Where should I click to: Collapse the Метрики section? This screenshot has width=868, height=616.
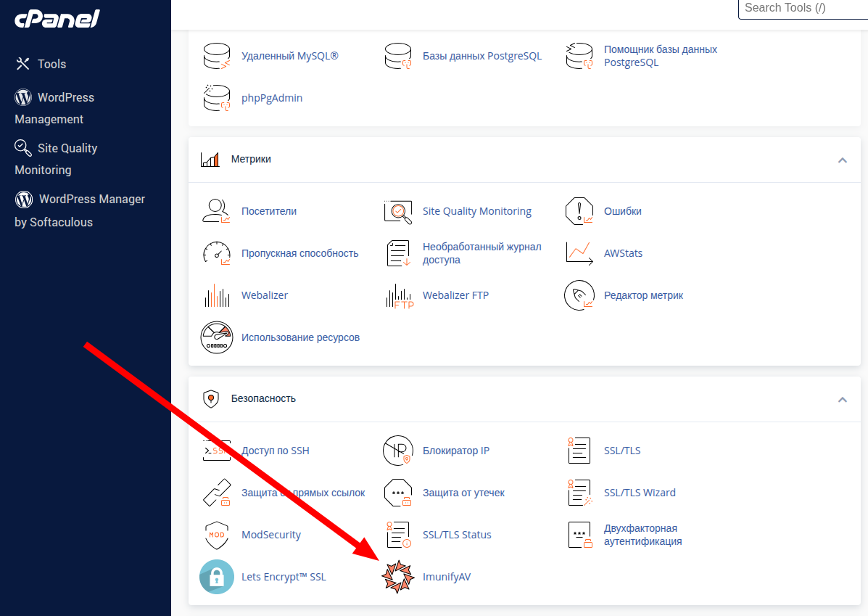click(843, 160)
